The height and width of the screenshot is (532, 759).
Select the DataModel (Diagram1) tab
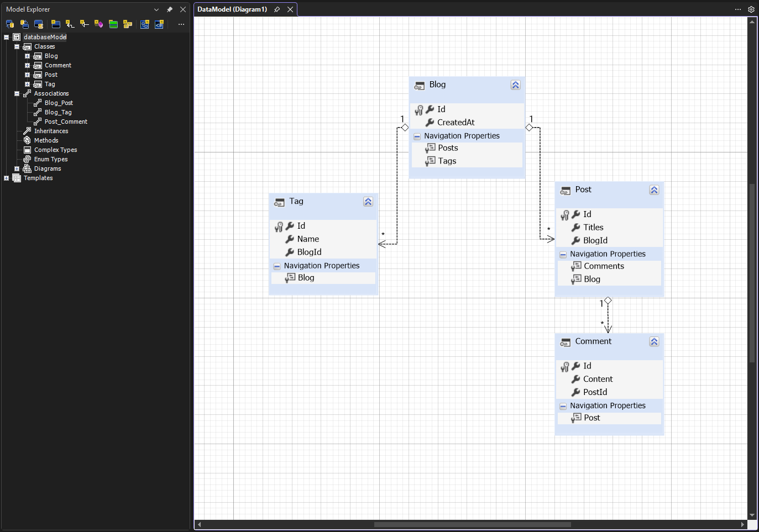[232, 9]
